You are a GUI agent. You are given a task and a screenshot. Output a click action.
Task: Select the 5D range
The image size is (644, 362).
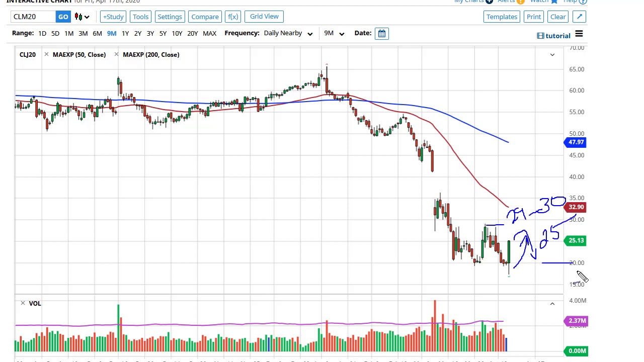(x=55, y=33)
